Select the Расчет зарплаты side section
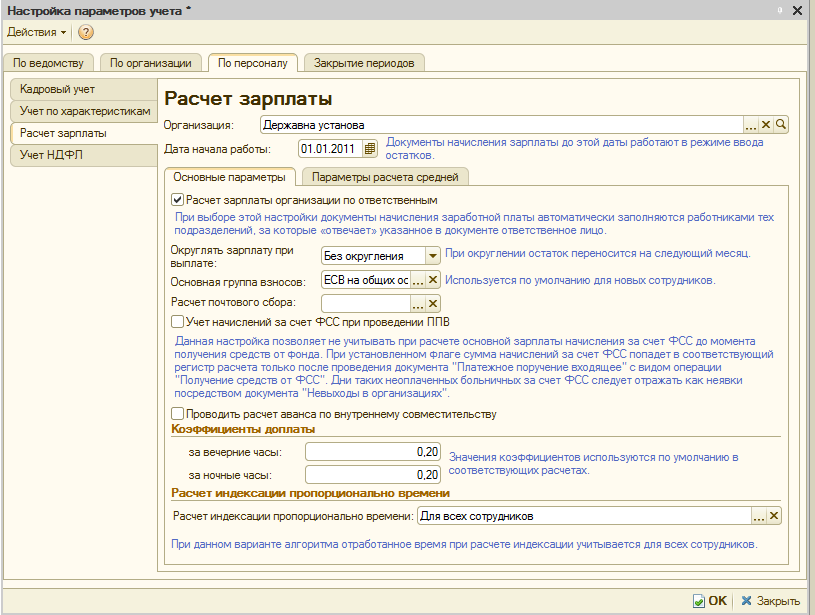The height and width of the screenshot is (615, 815). coord(84,133)
